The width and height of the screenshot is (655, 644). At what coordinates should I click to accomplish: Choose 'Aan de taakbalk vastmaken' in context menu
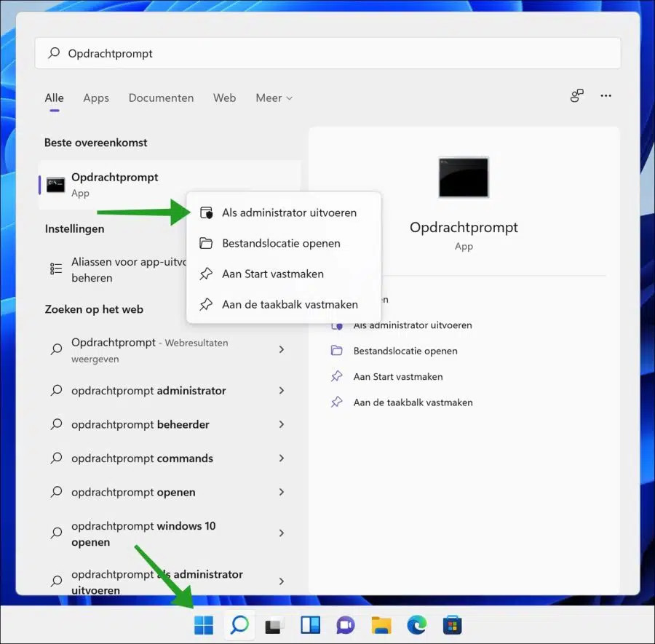284,304
